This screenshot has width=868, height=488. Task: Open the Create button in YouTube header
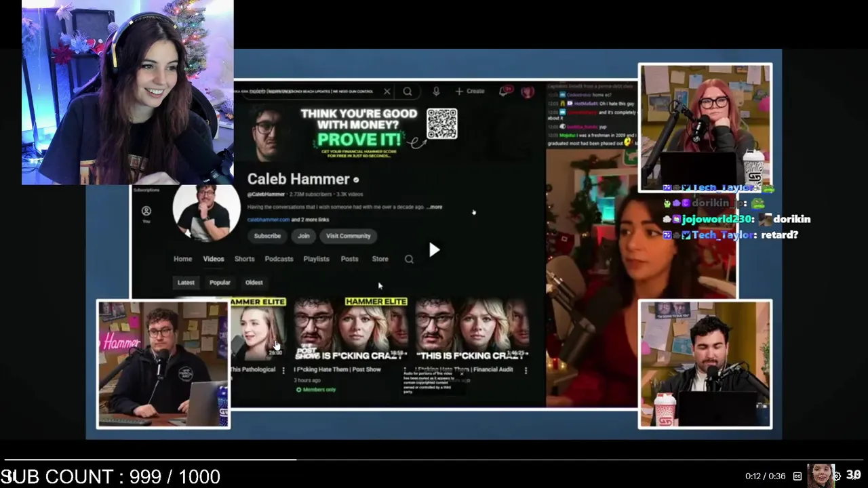click(x=470, y=91)
